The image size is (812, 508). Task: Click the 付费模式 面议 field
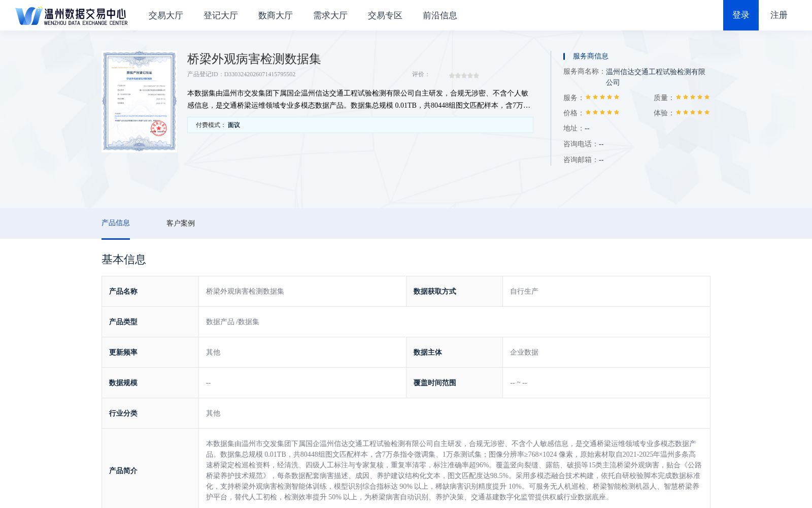coord(360,125)
